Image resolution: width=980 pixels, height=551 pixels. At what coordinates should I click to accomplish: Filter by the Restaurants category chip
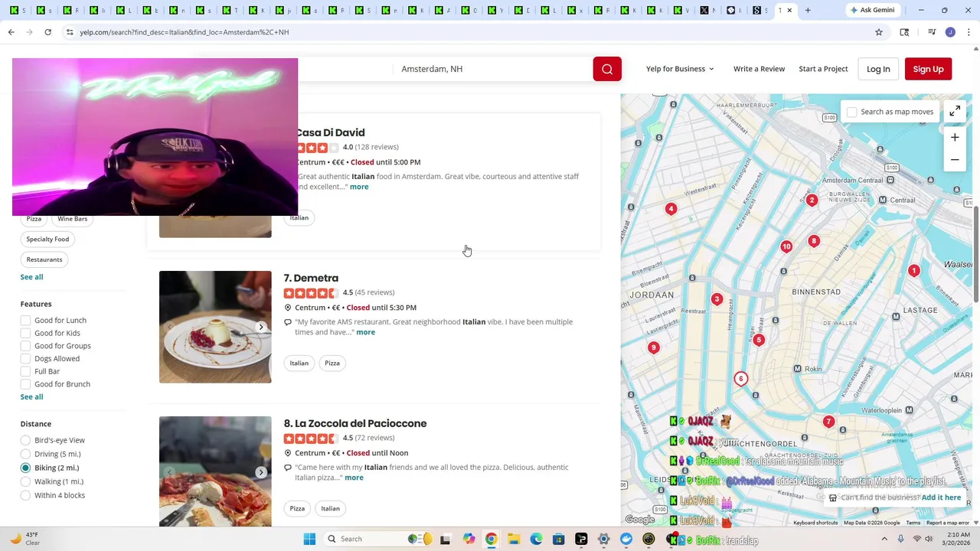coord(44,259)
